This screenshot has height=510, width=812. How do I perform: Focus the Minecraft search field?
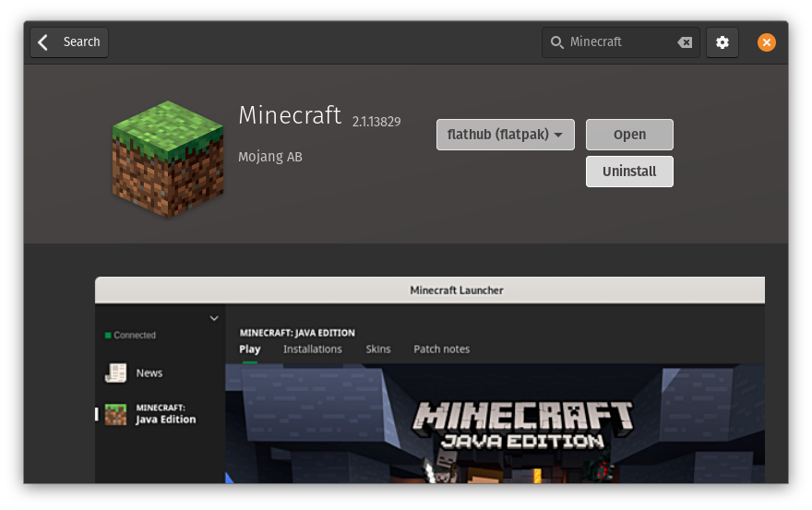620,42
